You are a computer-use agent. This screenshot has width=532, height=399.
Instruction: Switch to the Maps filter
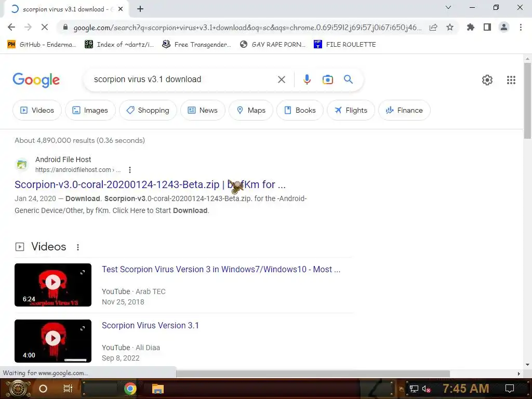click(251, 110)
